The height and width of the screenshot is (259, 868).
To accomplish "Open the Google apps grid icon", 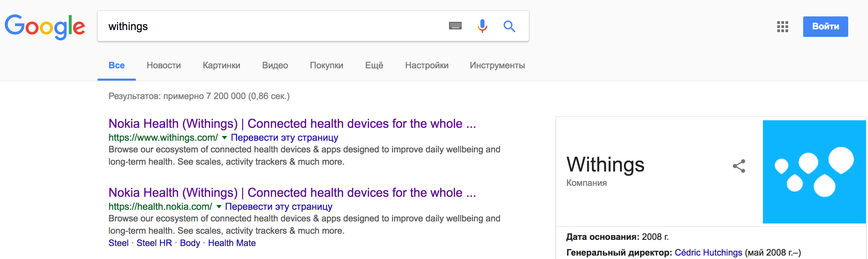I will [x=783, y=26].
